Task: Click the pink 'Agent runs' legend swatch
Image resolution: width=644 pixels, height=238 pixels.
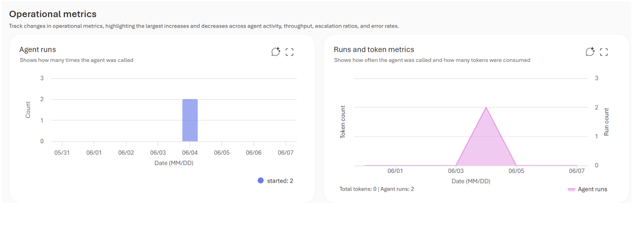Action: click(x=572, y=190)
